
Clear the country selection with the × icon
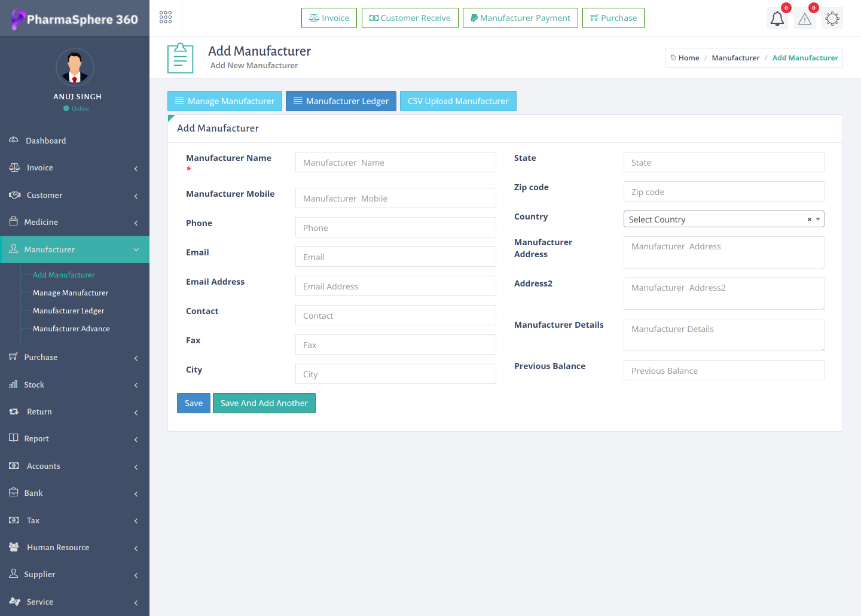(809, 219)
